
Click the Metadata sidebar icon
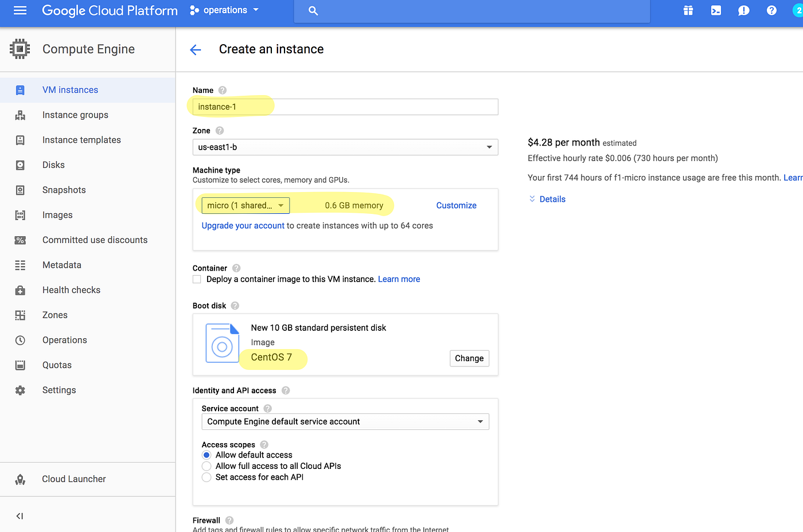[20, 265]
